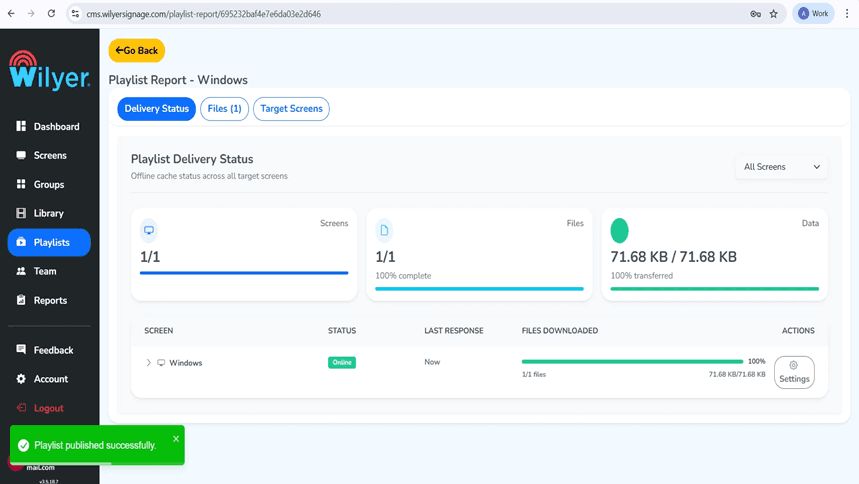Click the Logout icon in sidebar
This screenshot has width=859, height=484.
[x=21, y=407]
